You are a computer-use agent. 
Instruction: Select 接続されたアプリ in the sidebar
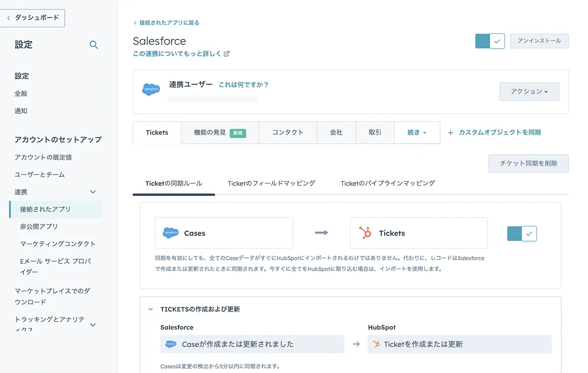(x=56, y=209)
